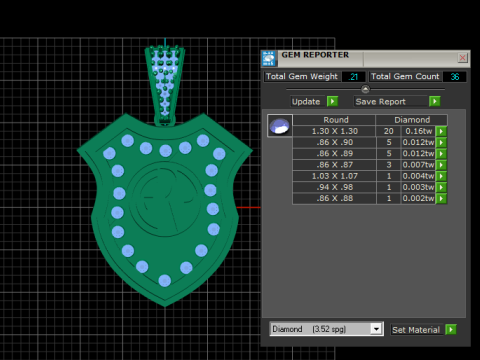Viewport: 480px width, 360px height.
Task: Close the Gem Reporter panel
Action: click(463, 58)
